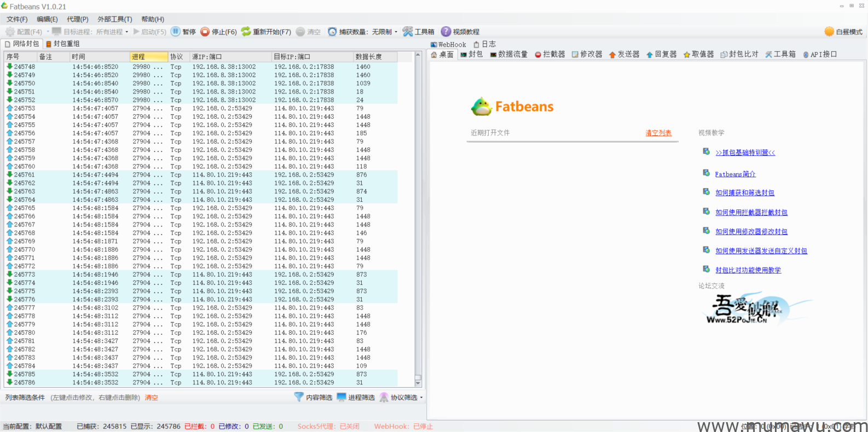Click the Socks5代理: 已关闭 status entry
The image size is (868, 432).
coord(328,427)
